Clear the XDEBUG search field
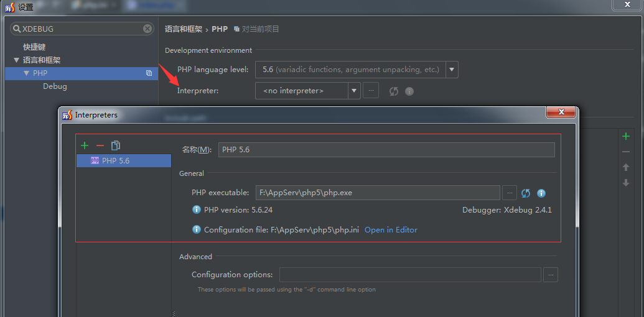Screen dimensions: 644x317 [x=147, y=29]
